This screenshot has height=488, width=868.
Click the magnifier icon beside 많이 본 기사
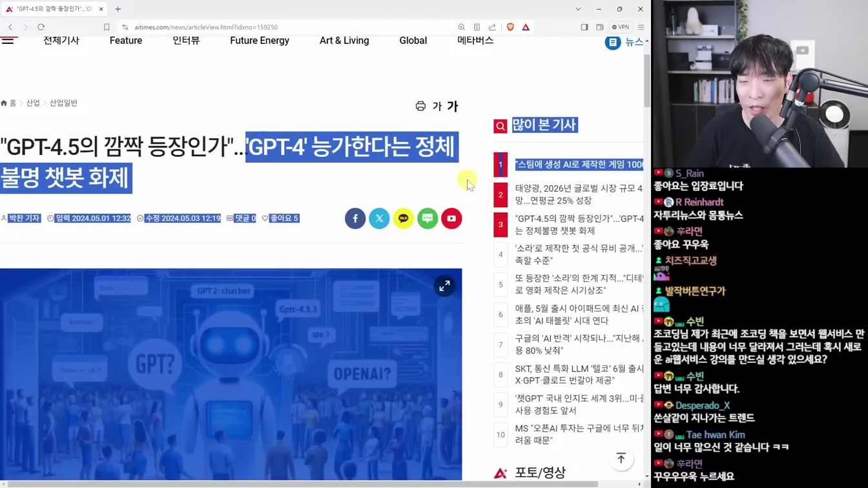coord(501,126)
